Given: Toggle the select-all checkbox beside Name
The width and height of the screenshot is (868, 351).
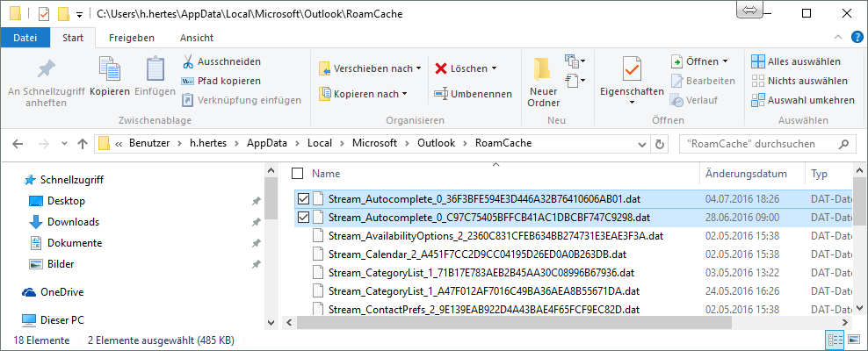Looking at the screenshot, I should point(297,174).
